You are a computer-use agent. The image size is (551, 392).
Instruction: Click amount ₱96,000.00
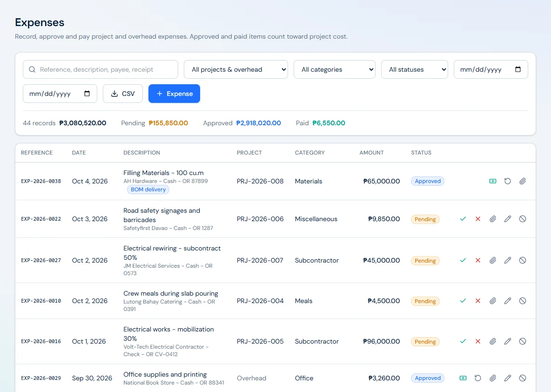point(381,341)
